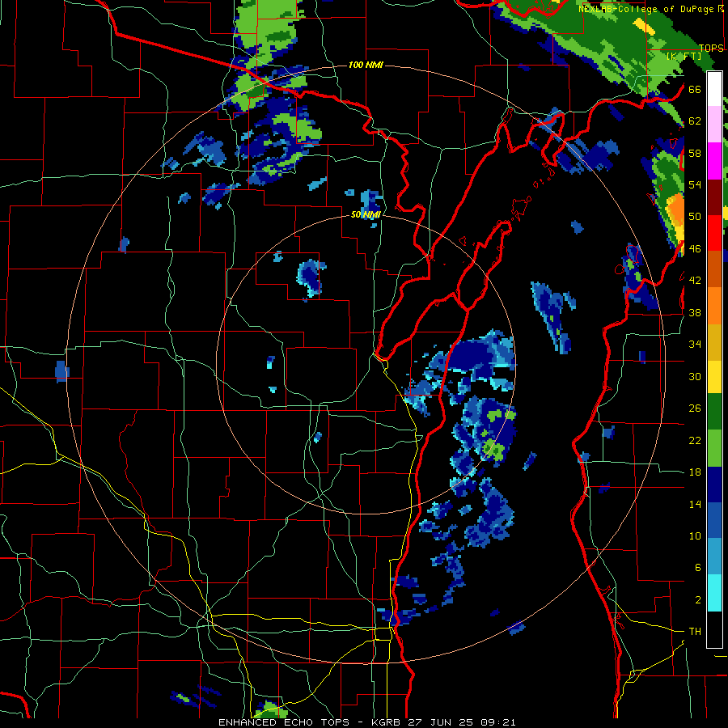Click the 6 legend value
Viewport: 728px width, 728px height.
coord(698,568)
